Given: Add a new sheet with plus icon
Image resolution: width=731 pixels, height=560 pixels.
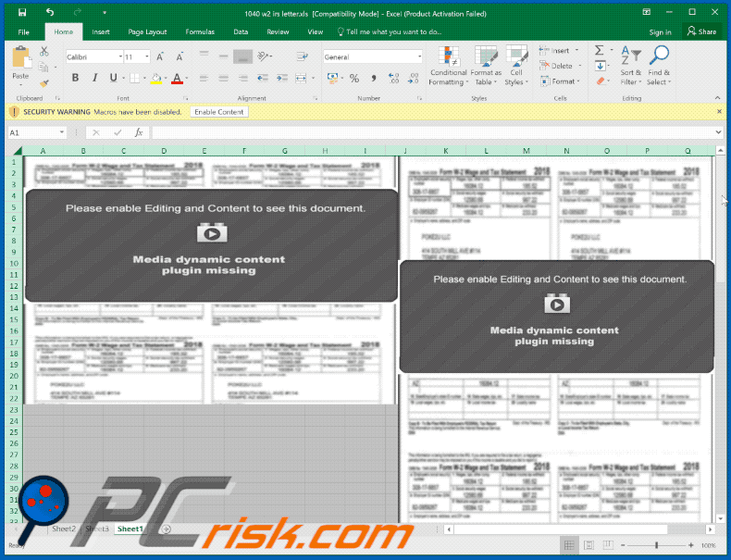Looking at the screenshot, I should (x=166, y=529).
